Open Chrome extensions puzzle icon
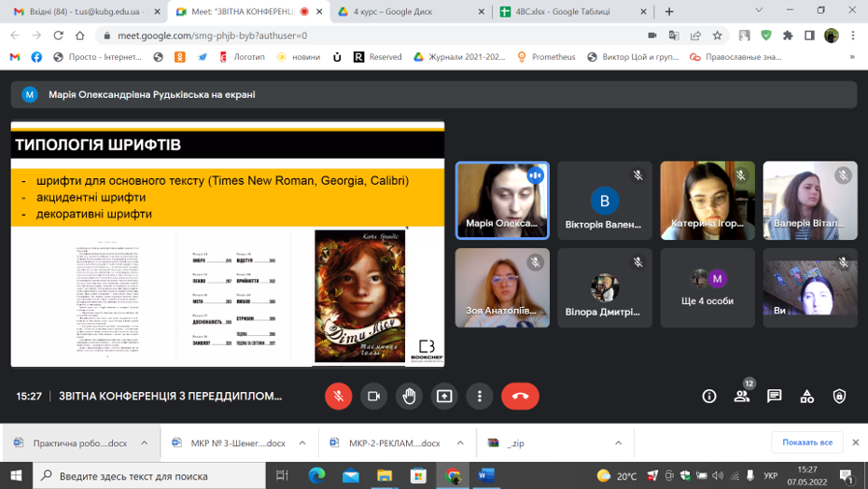Image resolution: width=868 pixels, height=489 pixels. coord(788,35)
